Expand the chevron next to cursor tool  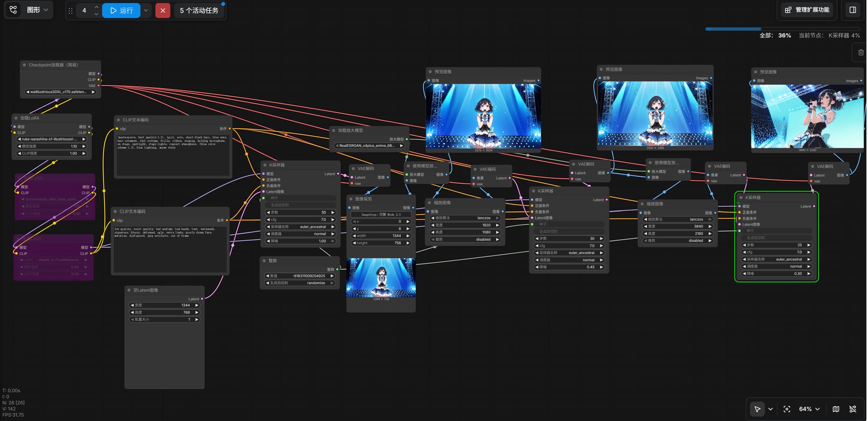click(x=770, y=409)
